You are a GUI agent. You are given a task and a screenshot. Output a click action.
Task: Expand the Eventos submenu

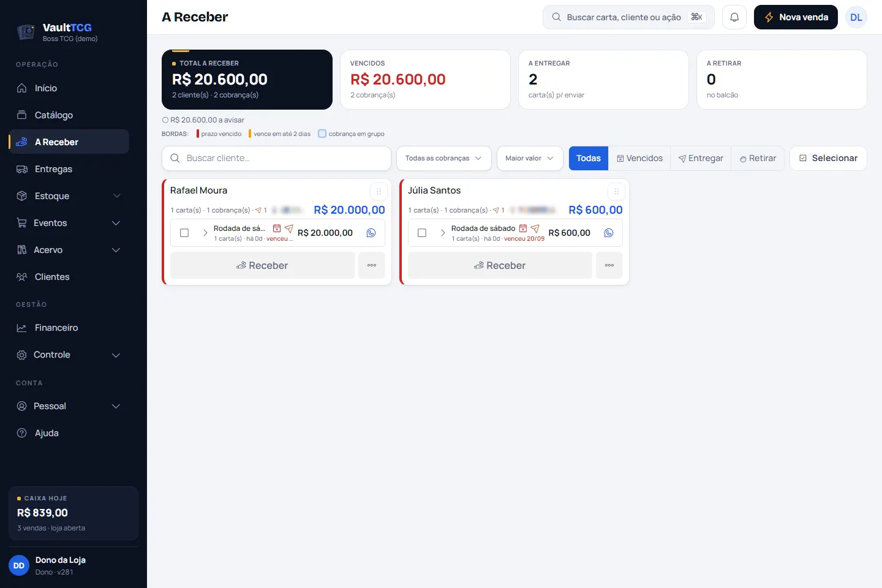click(x=69, y=223)
